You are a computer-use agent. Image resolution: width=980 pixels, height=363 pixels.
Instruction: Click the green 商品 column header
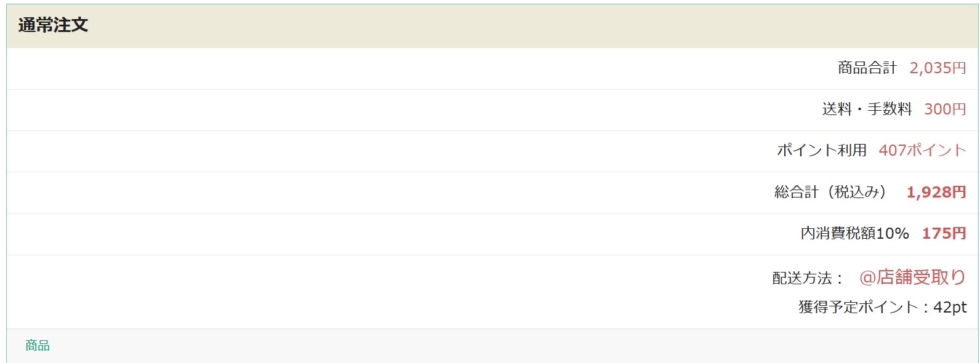(38, 345)
